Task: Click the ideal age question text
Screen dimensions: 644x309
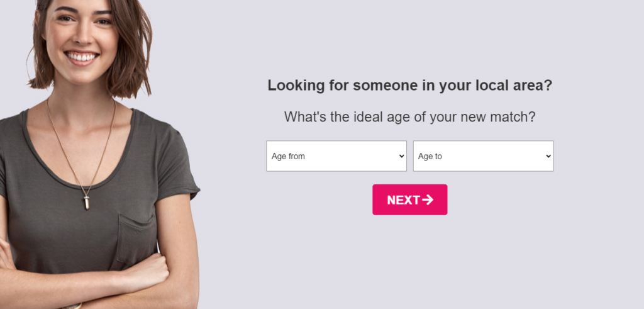Action: point(409,117)
